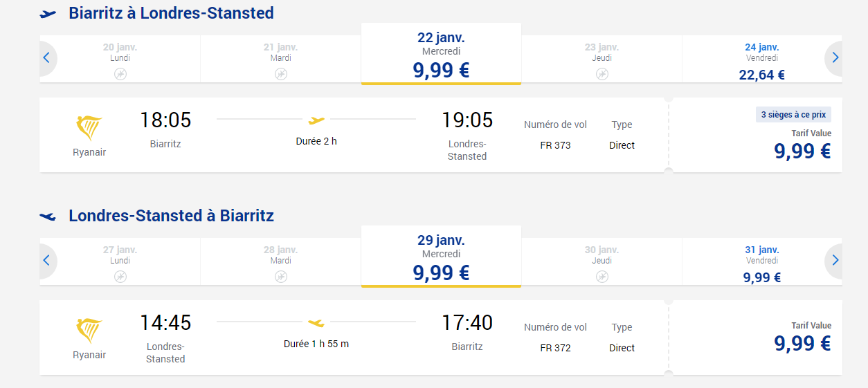Click the Ryanair logo on flight FR 372
Image resolution: width=868 pixels, height=388 pixels.
click(89, 331)
